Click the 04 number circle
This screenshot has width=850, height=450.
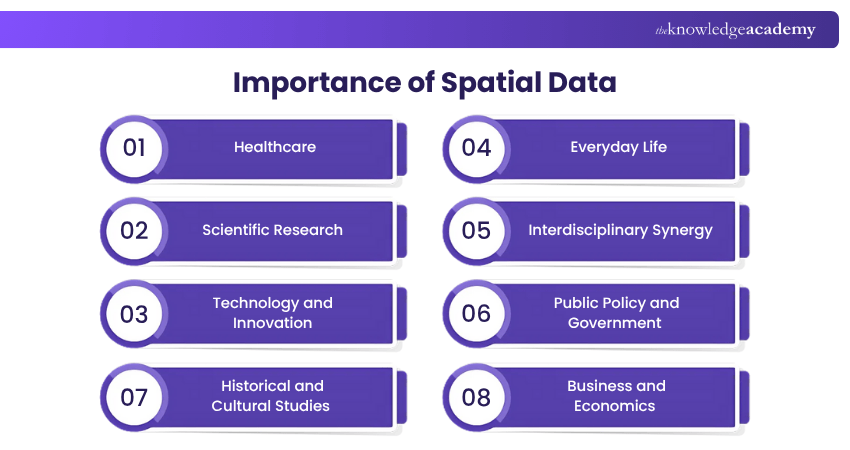click(x=476, y=148)
